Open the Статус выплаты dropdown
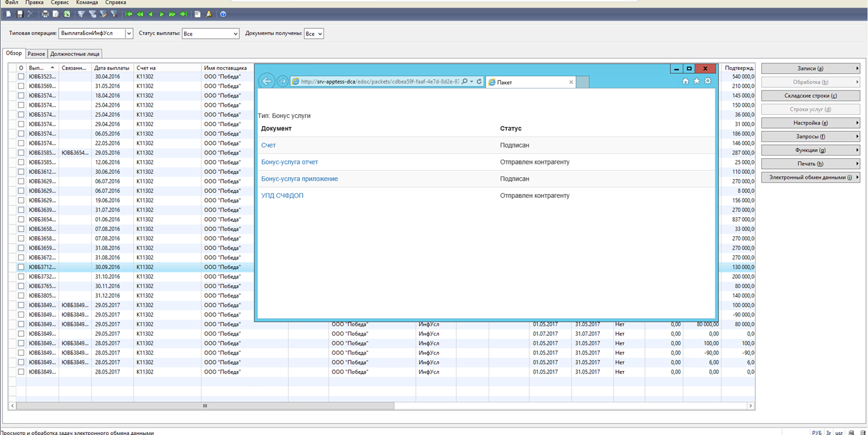Screen dimensions: 868x435 coord(236,33)
